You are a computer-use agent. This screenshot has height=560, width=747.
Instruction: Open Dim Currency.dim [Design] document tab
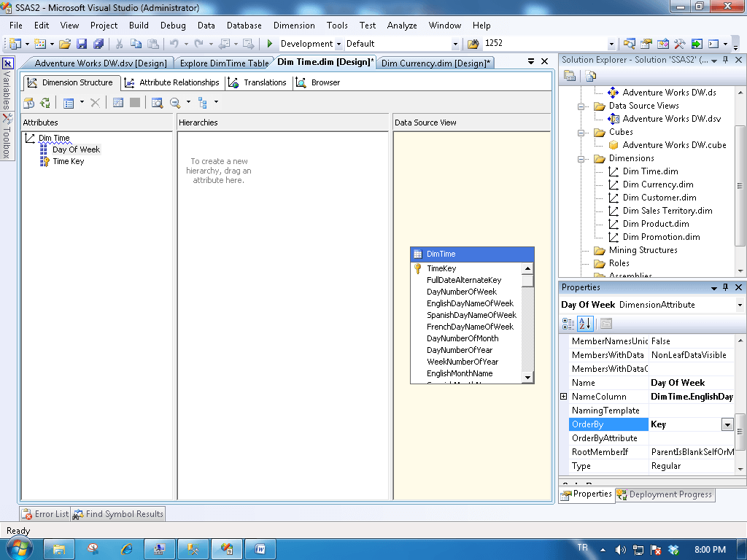436,63
